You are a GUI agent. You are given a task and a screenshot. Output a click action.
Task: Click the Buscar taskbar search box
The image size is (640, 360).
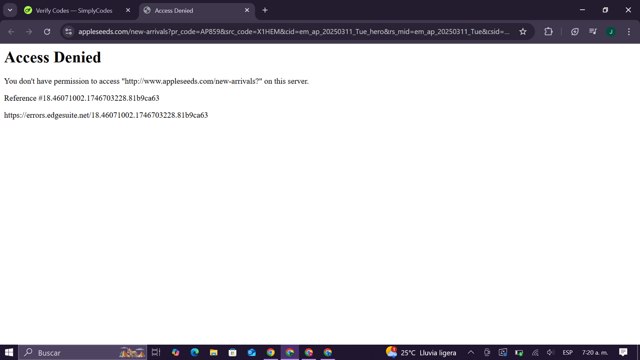82,352
